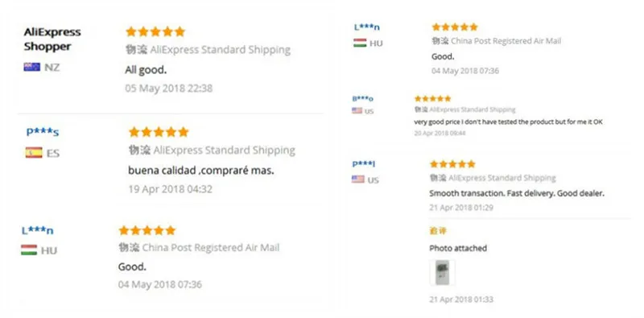Click the star rating of AliExpress Shopper review

[155, 31]
